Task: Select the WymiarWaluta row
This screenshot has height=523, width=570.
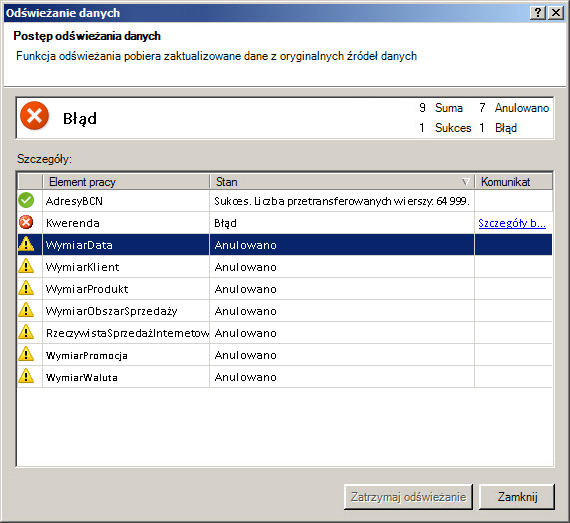Action: 285,377
